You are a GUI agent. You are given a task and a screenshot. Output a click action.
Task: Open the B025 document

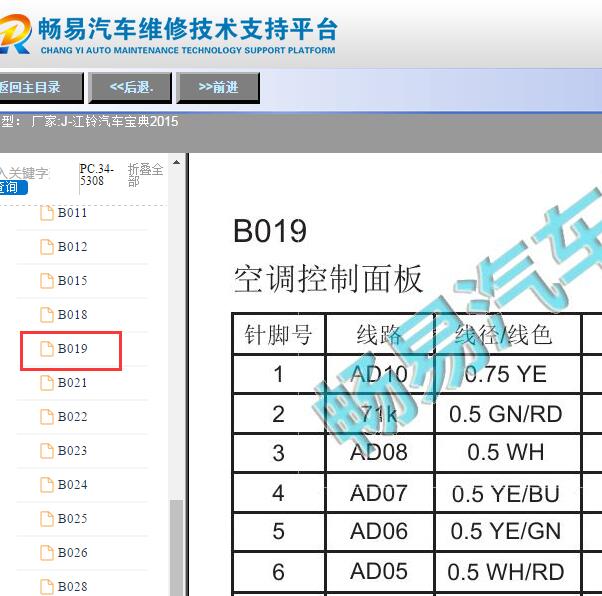tap(72, 519)
